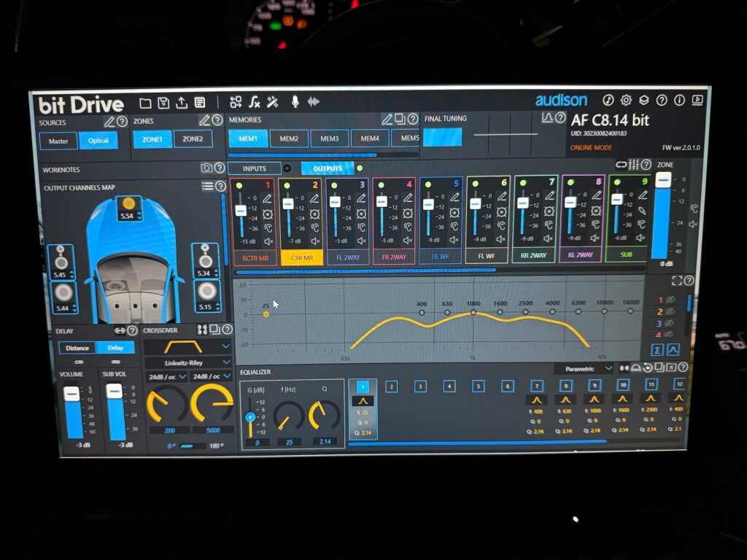Click the audio waveform icon in toolbar
747x560 pixels.
point(314,101)
